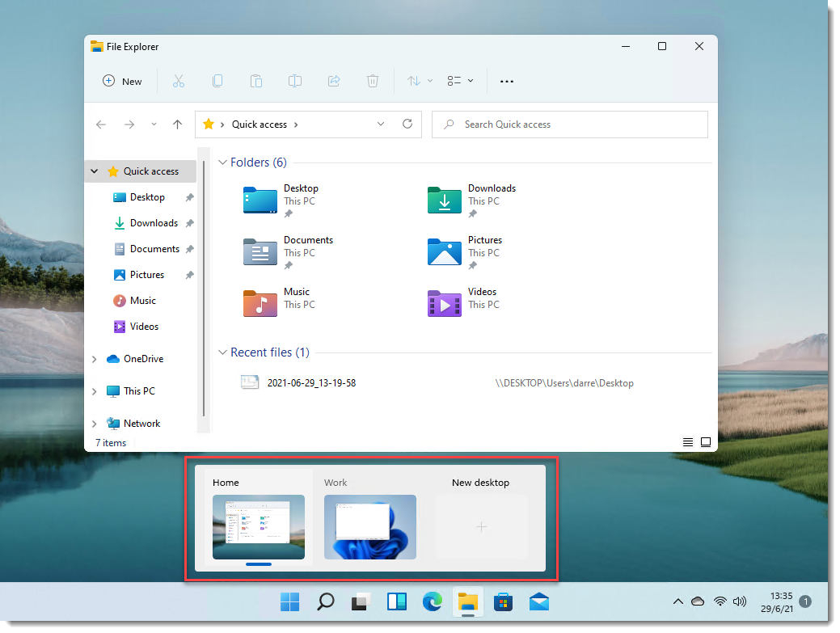Click the New button to create items
This screenshot has height=633, width=840.
tap(122, 81)
